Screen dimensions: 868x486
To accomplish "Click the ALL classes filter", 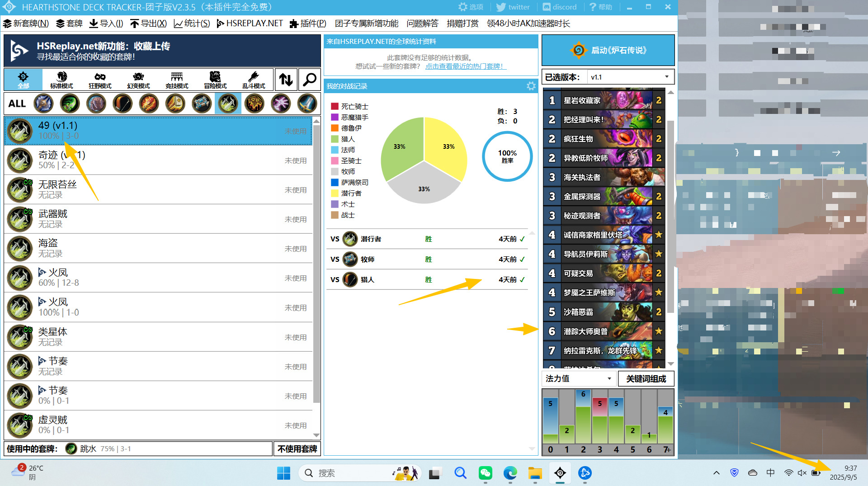I will click(x=17, y=104).
